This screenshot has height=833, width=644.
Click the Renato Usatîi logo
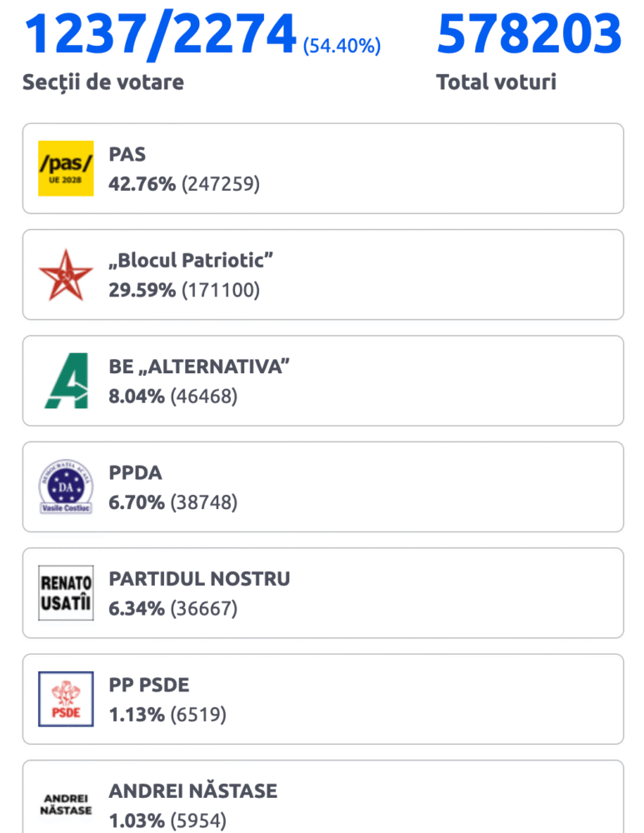click(x=66, y=593)
